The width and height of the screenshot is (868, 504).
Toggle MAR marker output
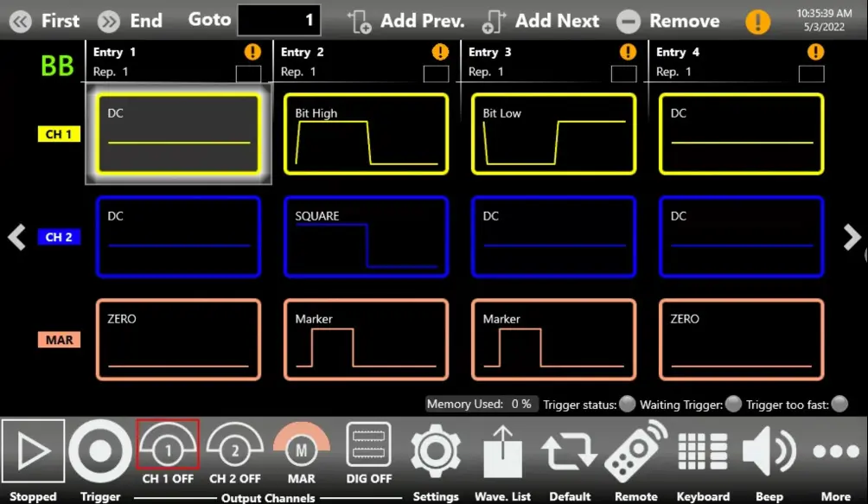(302, 452)
